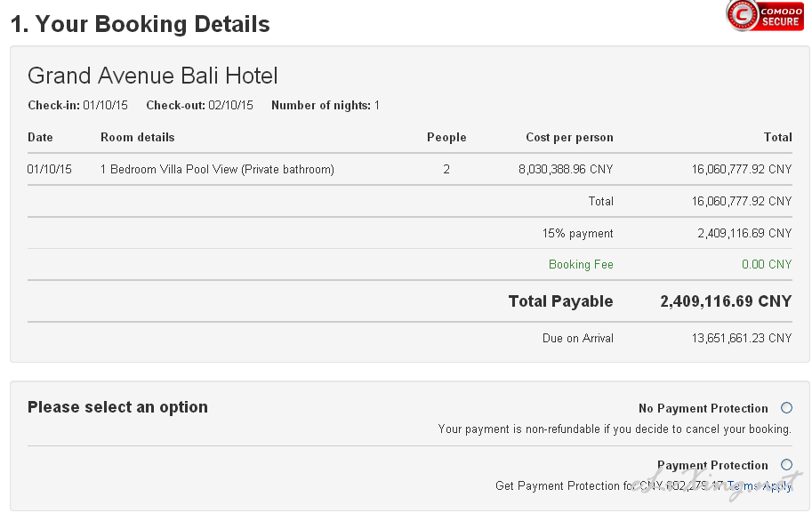Click the Check-in date 01/10/15
Image resolution: width=812 pixels, height=513 pixels.
click(x=105, y=106)
